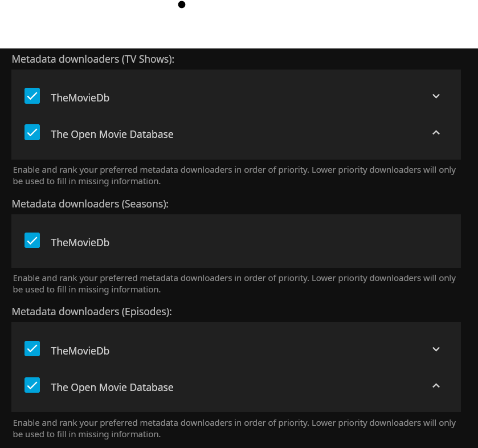478x448 pixels.
Task: Click the help text below Episodes downloaders
Action: [234, 429]
